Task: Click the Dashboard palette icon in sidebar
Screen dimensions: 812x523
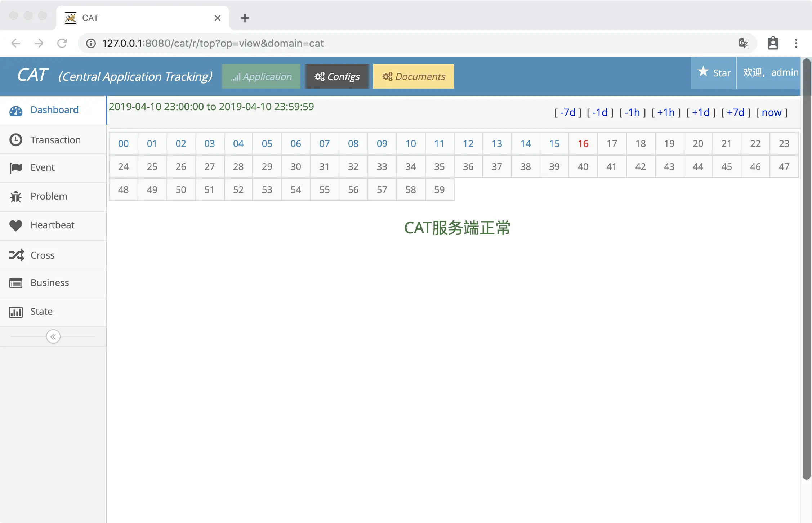Action: [x=16, y=111]
